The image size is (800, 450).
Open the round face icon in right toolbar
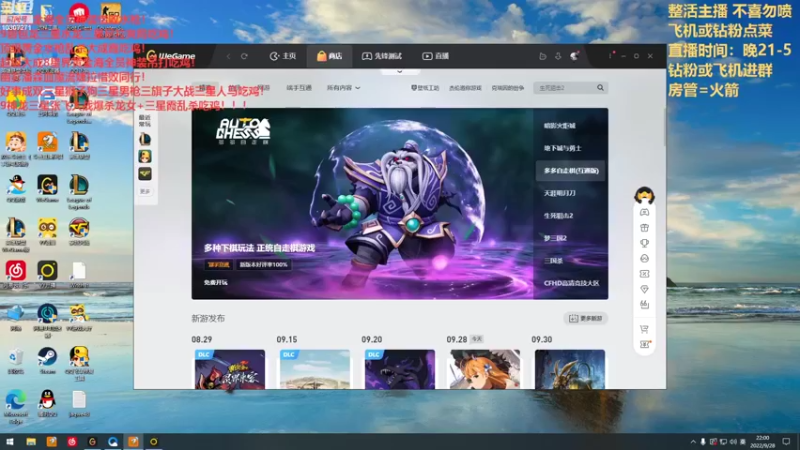point(644,258)
